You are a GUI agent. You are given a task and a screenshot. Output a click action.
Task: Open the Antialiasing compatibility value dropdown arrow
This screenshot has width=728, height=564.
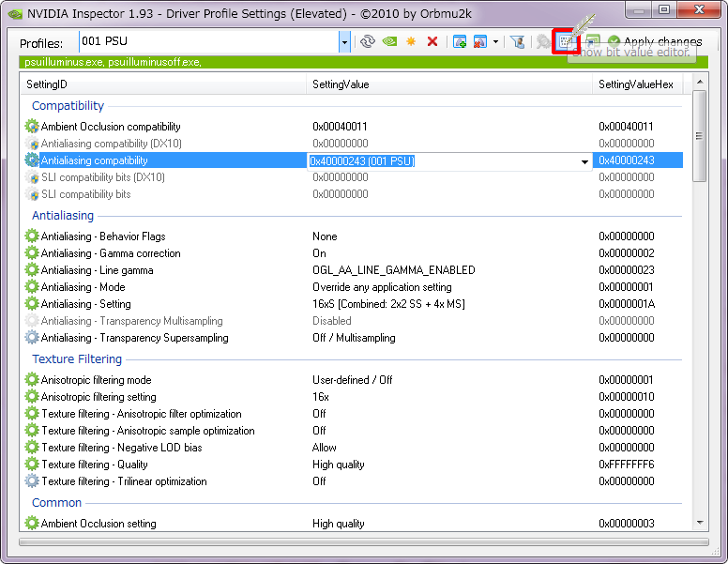[584, 161]
